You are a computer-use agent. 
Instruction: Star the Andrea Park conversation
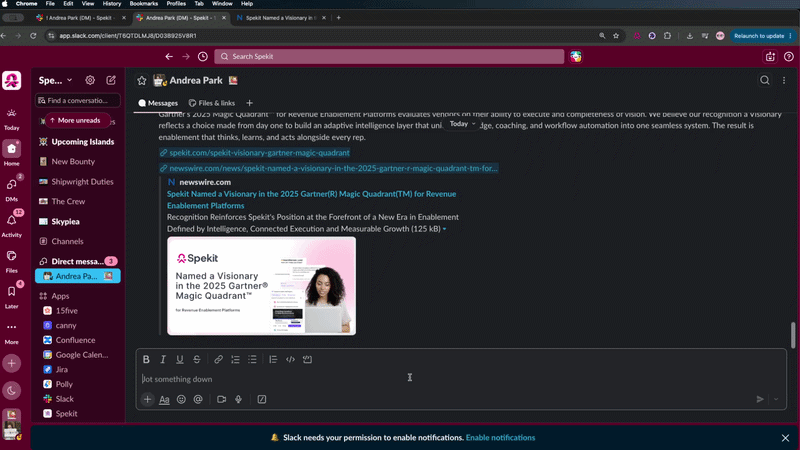142,81
